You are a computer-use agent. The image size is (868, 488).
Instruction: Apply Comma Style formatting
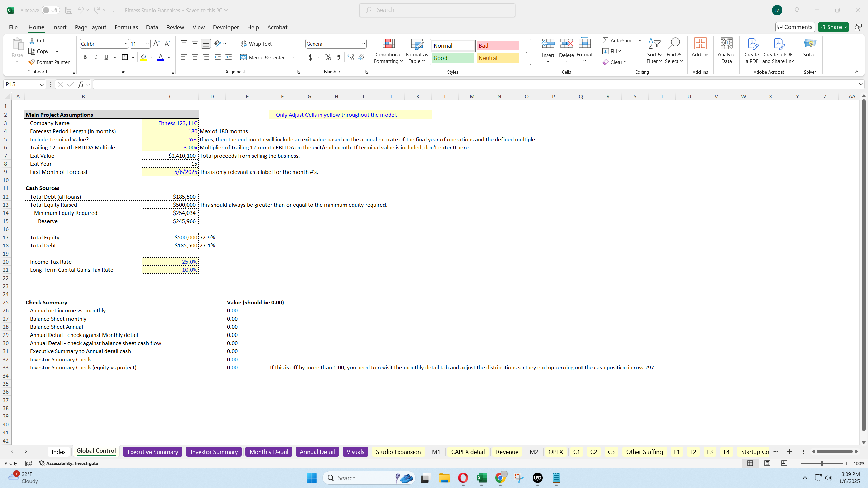[x=339, y=57]
